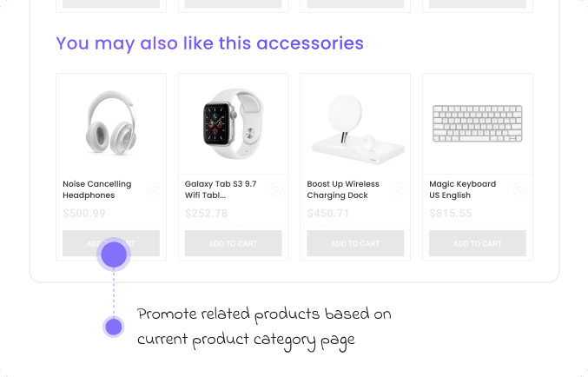Click the heart icon for Galaxy Tab S3
This screenshot has height=377, width=588.
point(274,189)
